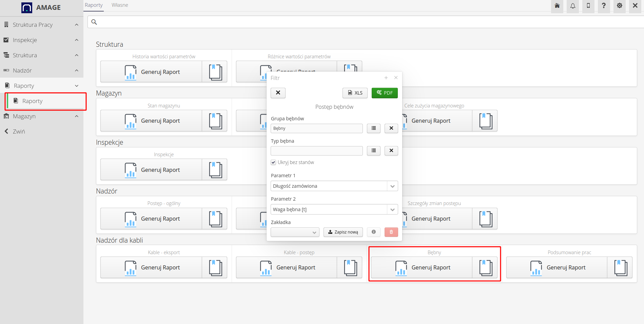The image size is (644, 324).
Task: Click list picker icon for Grupa bębnów
Action: point(373,128)
